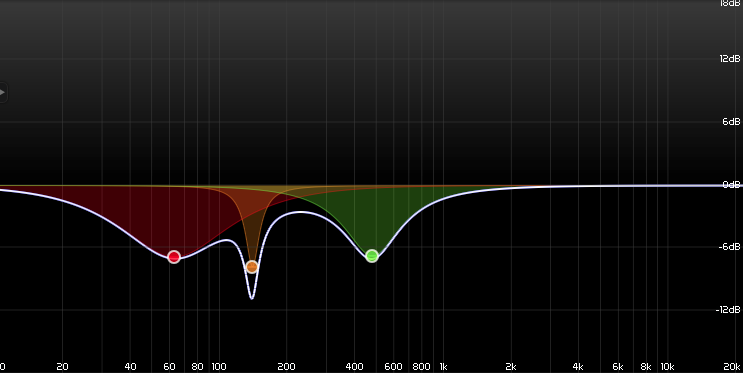Screen dimensions: 743x373
Task: Click the 0dB gain scale label
Action: coord(732,184)
